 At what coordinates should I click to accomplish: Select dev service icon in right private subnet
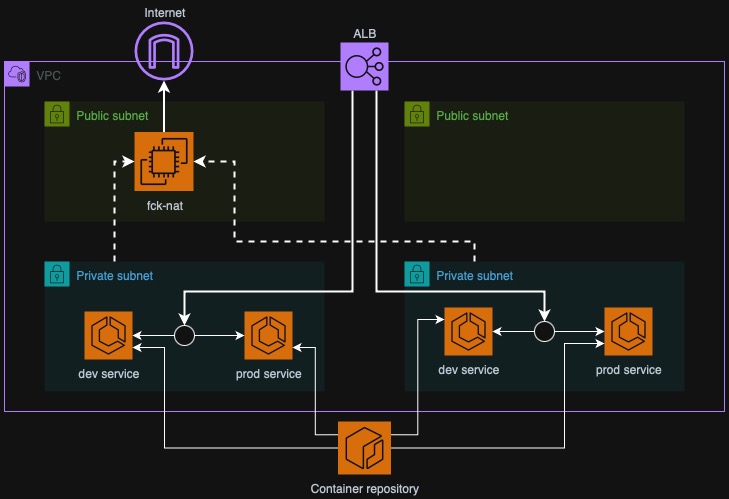pyautogui.click(x=468, y=332)
